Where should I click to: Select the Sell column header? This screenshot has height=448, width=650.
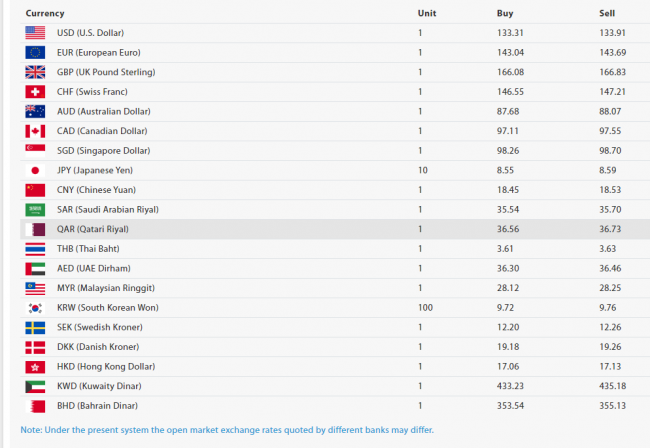(606, 13)
